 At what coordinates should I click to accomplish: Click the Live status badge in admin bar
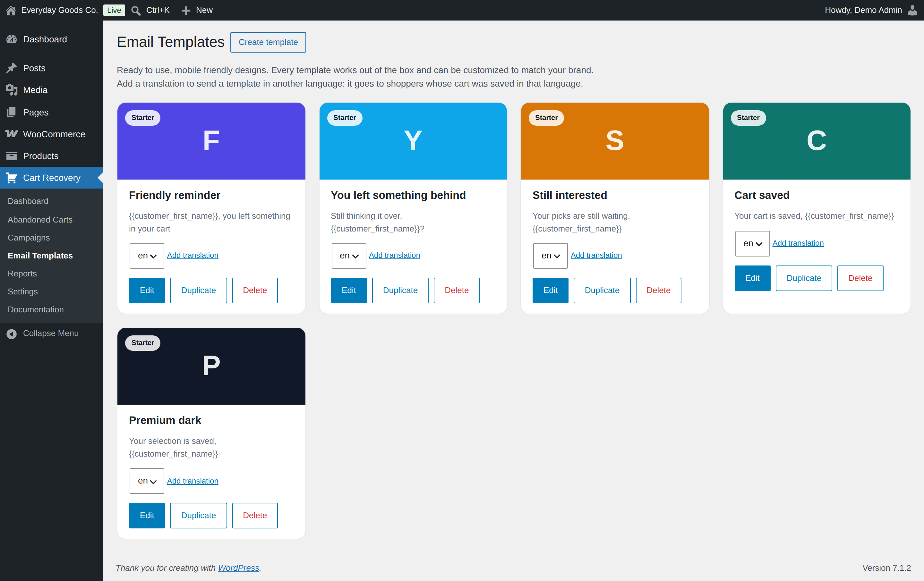click(x=114, y=10)
